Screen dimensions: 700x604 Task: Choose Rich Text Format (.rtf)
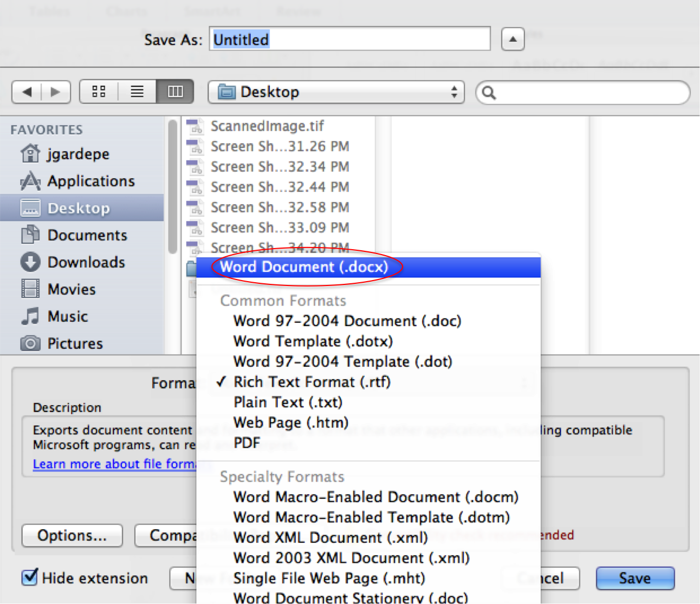click(368, 382)
